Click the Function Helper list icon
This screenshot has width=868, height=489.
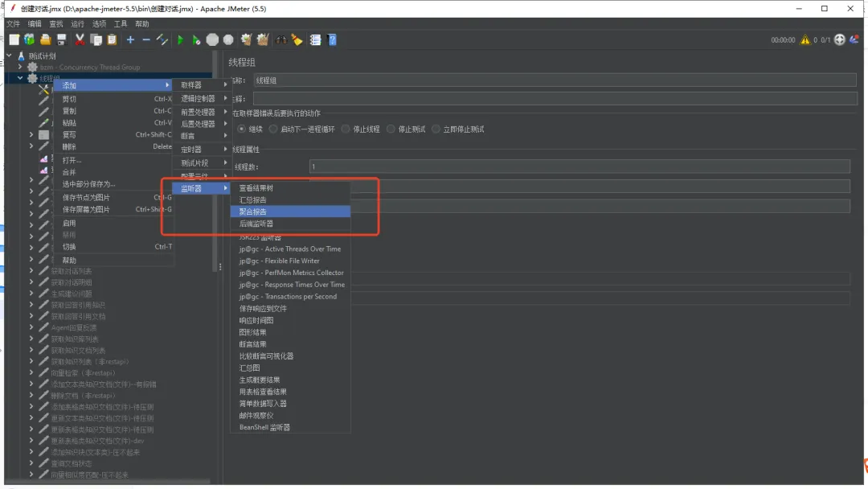point(316,39)
